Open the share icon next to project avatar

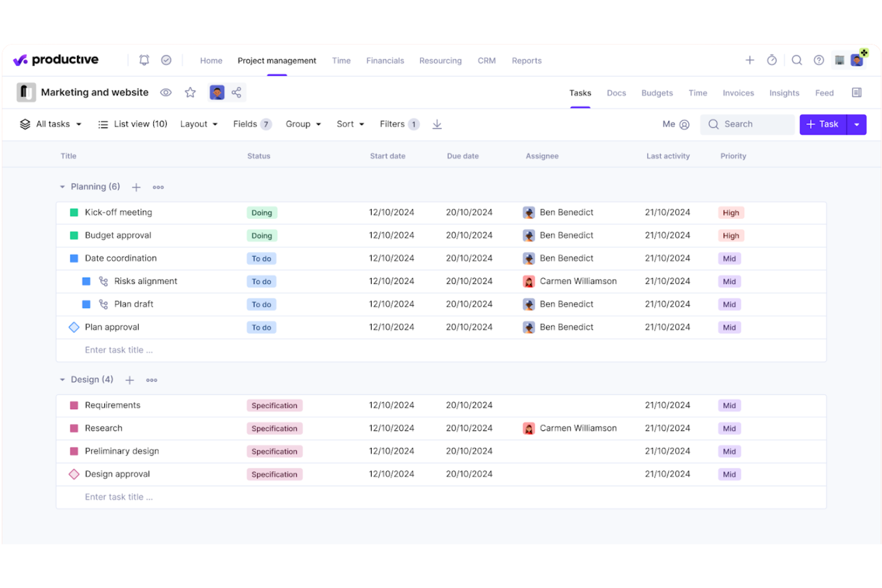click(237, 92)
